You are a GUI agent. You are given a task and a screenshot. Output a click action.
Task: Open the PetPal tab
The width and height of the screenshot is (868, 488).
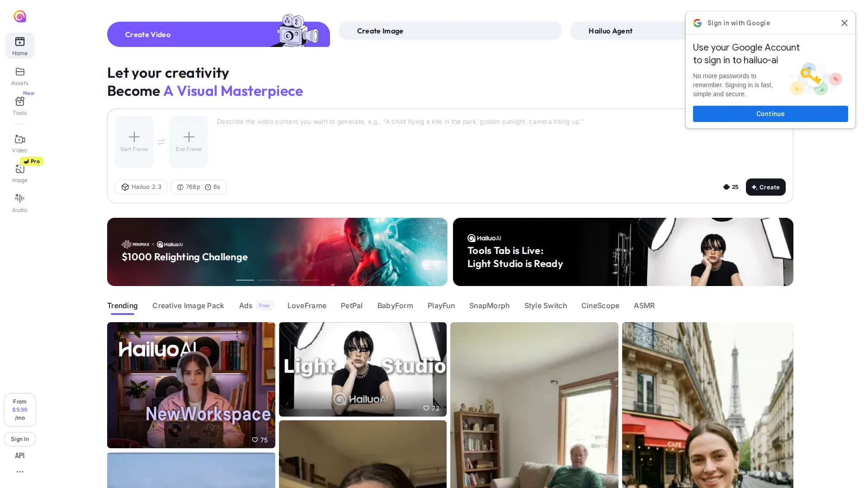click(x=352, y=306)
